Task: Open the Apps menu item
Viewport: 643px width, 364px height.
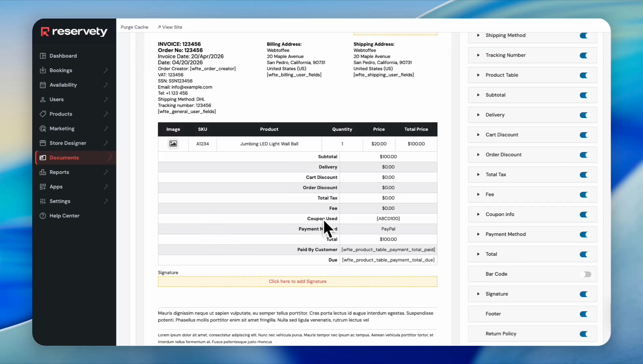Action: (56, 187)
